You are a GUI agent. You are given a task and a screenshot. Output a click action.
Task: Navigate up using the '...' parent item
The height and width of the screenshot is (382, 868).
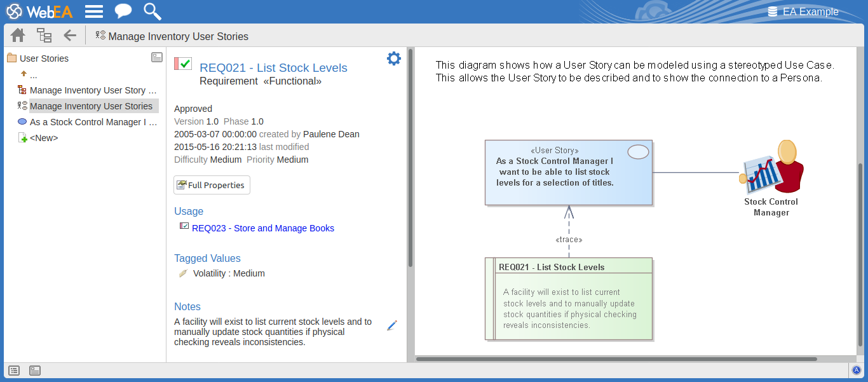click(33, 74)
